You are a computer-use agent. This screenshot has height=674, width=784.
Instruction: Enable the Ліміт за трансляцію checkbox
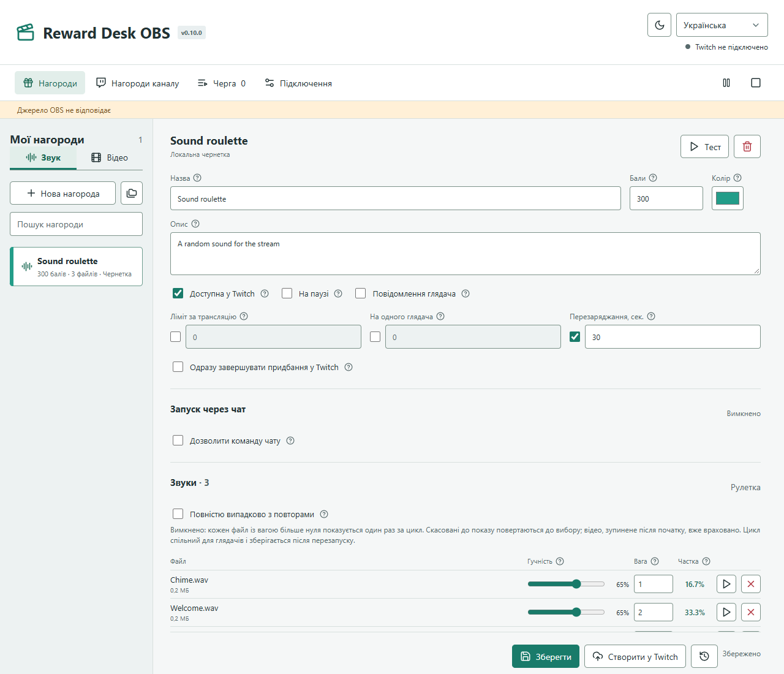pyautogui.click(x=176, y=337)
